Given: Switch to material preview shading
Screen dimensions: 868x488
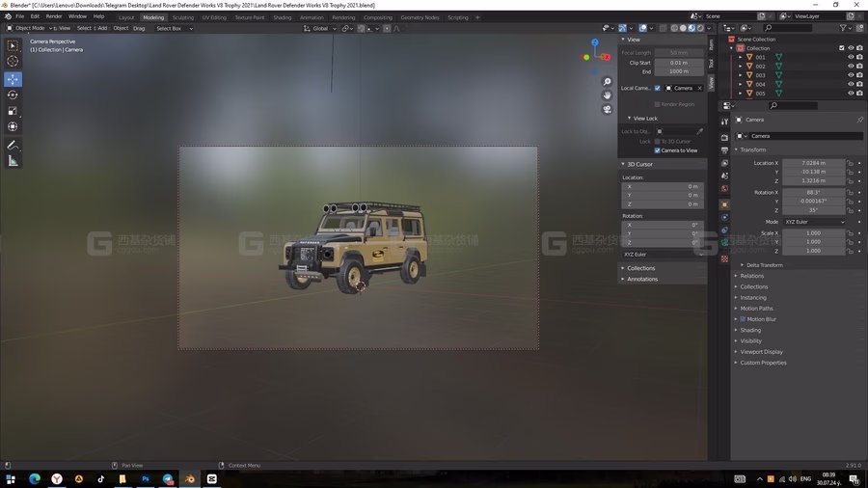Looking at the screenshot, I should coord(692,28).
